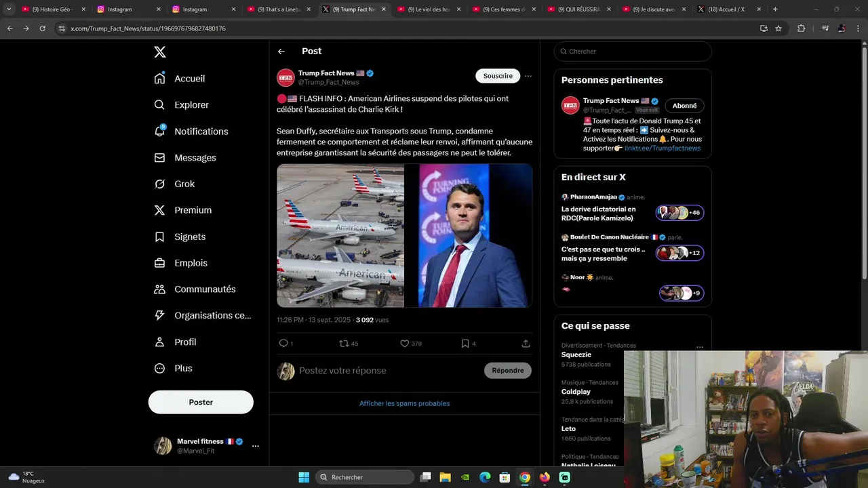868x488 pixels.
Task: Click the repost icon with 45
Action: (x=344, y=344)
